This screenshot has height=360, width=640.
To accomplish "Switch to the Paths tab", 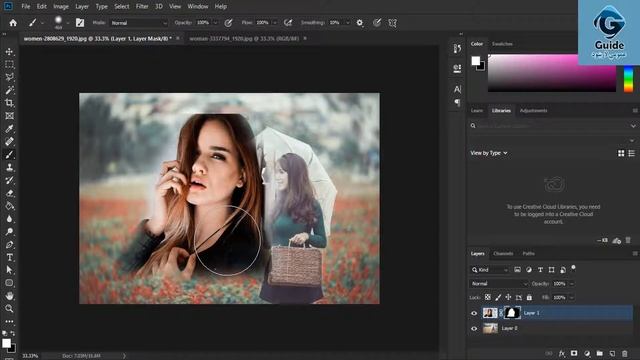I will point(528,254).
